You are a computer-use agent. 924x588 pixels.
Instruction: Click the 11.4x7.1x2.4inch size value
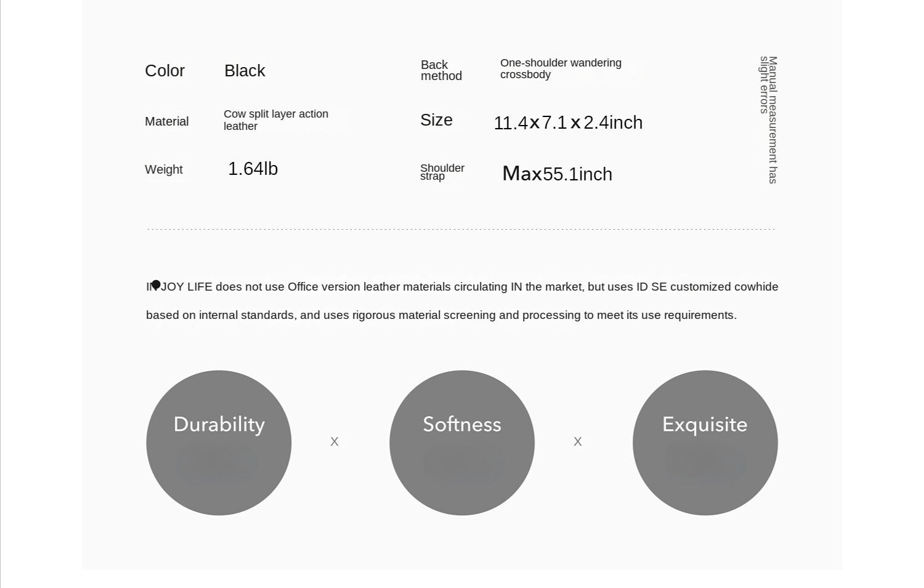coord(568,123)
